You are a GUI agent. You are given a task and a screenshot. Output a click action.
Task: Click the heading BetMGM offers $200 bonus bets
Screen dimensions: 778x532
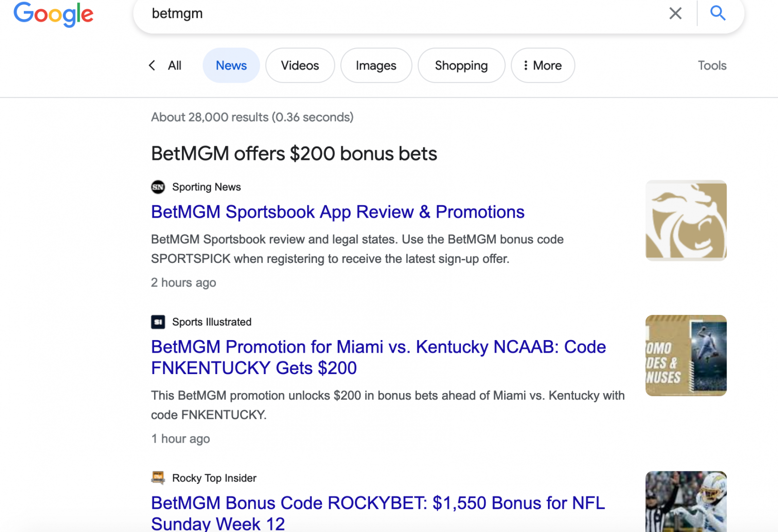coord(294,154)
